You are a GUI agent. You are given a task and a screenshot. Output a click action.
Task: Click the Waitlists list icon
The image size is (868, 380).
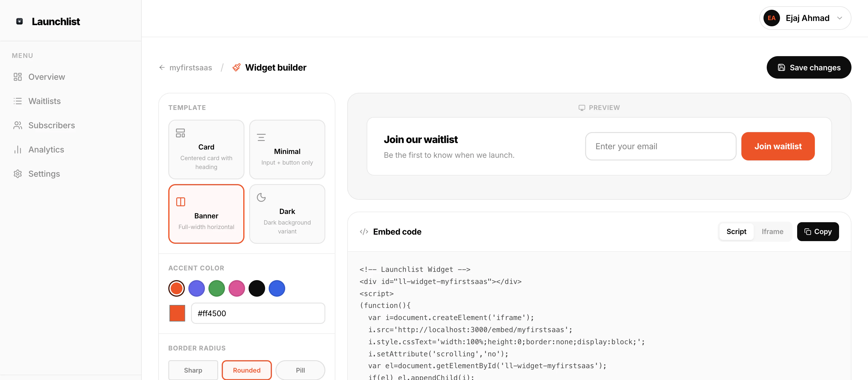(x=17, y=101)
